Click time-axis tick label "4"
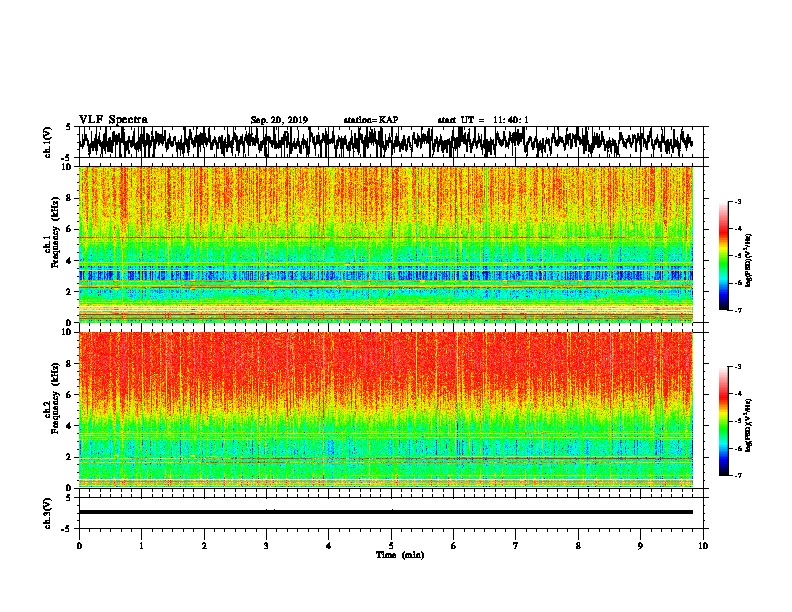792x612 pixels. [x=329, y=546]
